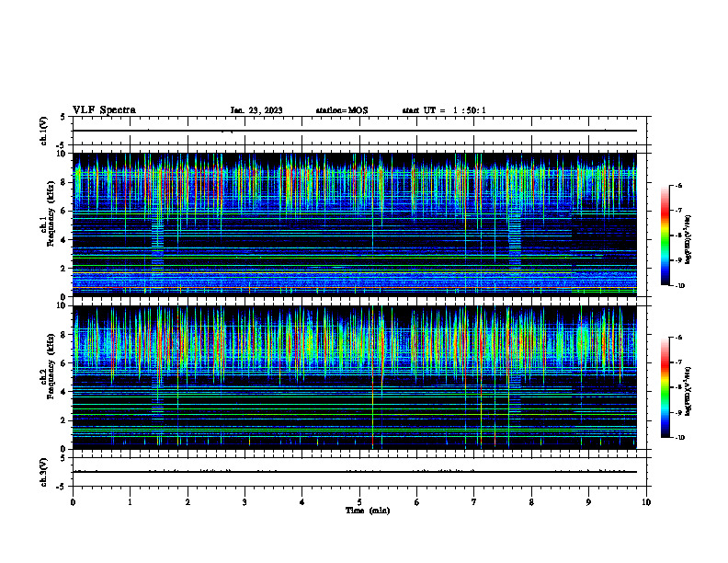
Task: Select the ch.1 'Frequency (kHz)' axis label
Action: pos(51,213)
